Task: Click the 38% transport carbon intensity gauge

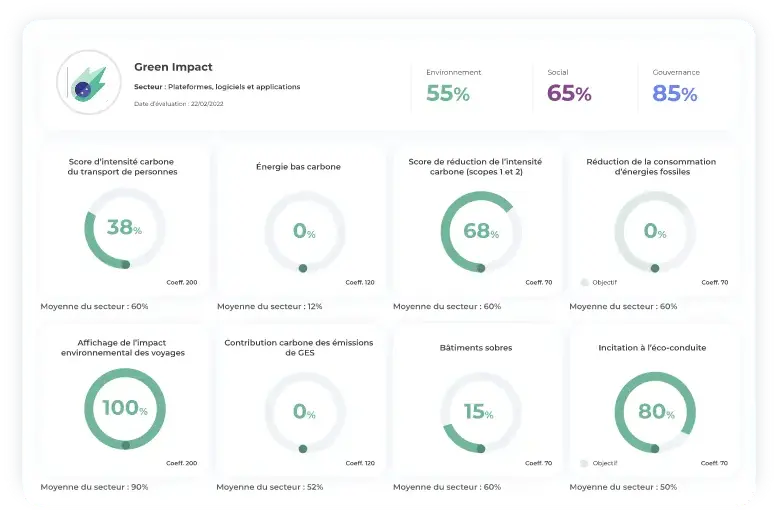Action: click(x=124, y=228)
